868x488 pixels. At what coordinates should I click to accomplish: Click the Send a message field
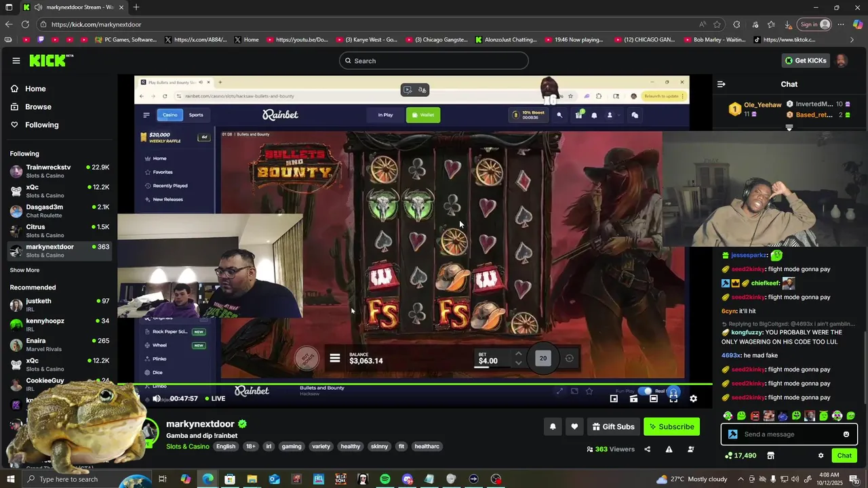click(x=789, y=434)
